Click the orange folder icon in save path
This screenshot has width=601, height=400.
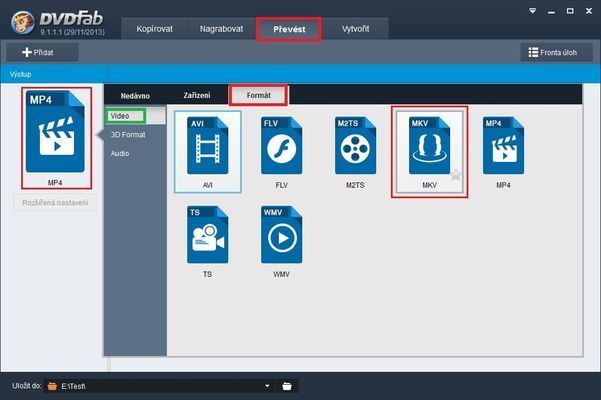point(52,386)
